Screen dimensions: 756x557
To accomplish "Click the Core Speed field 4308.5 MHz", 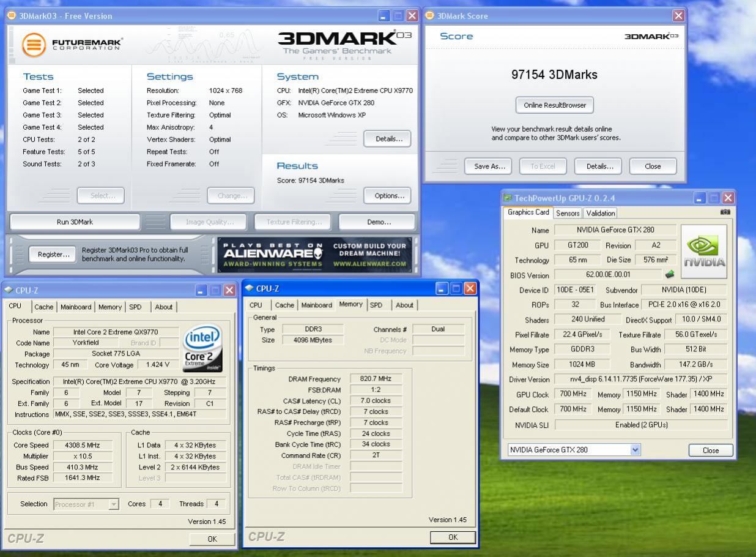I will pos(82,445).
